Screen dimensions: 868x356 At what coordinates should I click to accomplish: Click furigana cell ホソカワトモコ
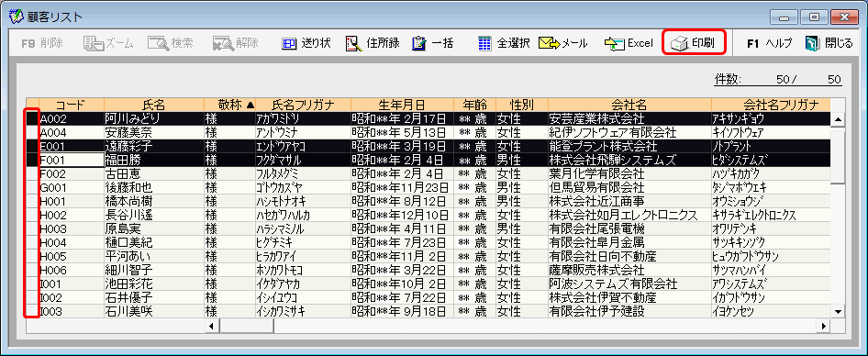[303, 270]
